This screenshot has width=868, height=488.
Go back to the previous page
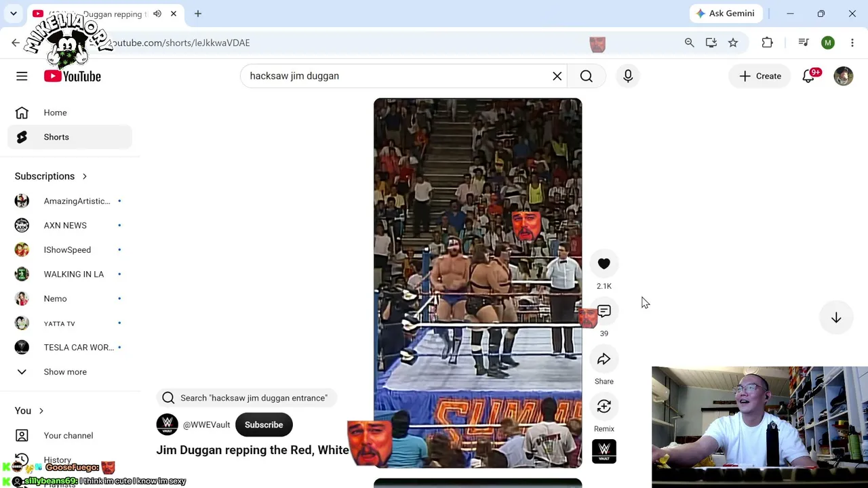(16, 43)
